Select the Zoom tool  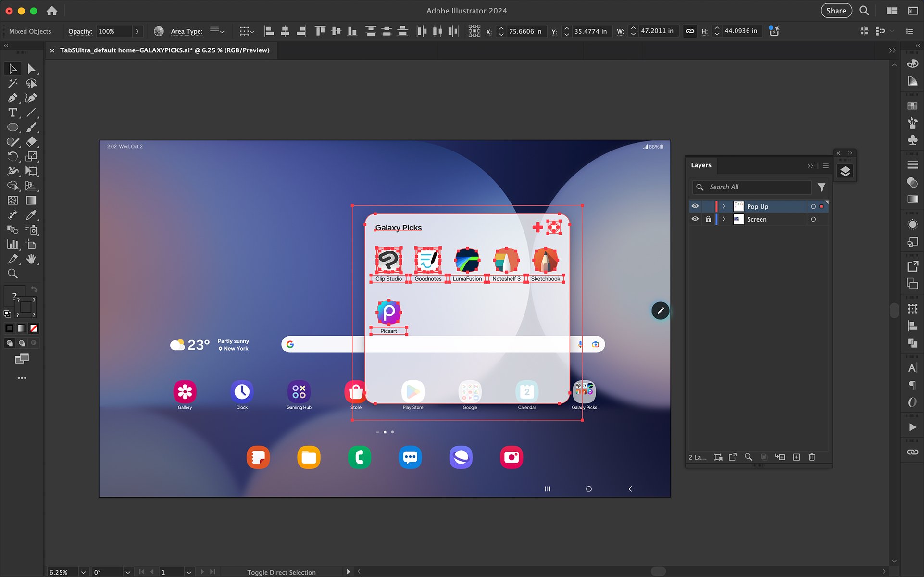(13, 274)
